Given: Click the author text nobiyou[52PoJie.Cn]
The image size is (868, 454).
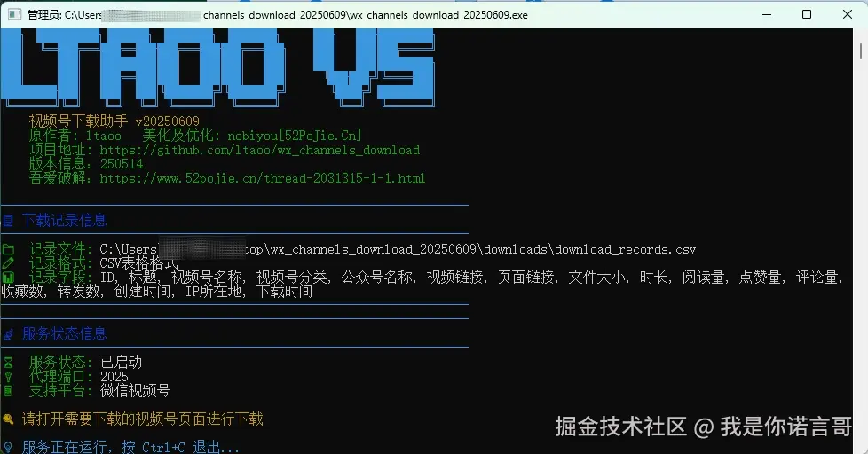Looking at the screenshot, I should (295, 136).
